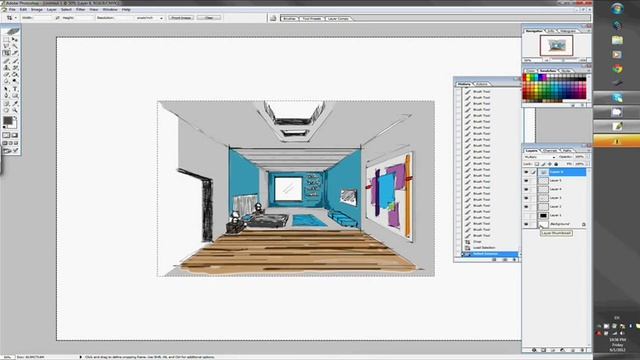This screenshot has height=360, width=640.
Task: Hide Layer 6 with its eye icon
Action: click(x=526, y=172)
